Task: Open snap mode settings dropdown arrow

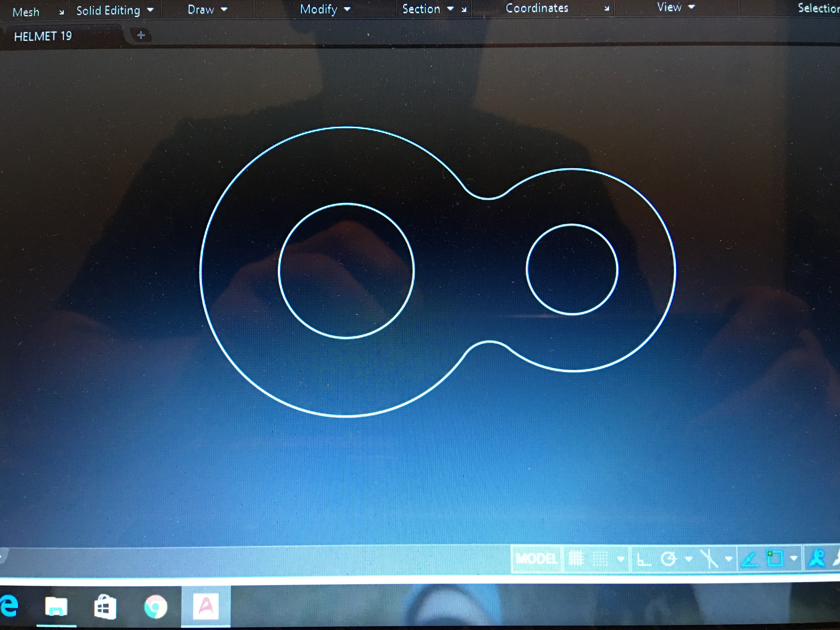Action: click(621, 559)
